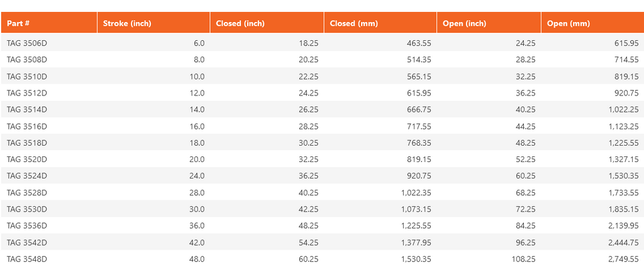
Task: Select part TAG 3512D
Action: pos(27,93)
